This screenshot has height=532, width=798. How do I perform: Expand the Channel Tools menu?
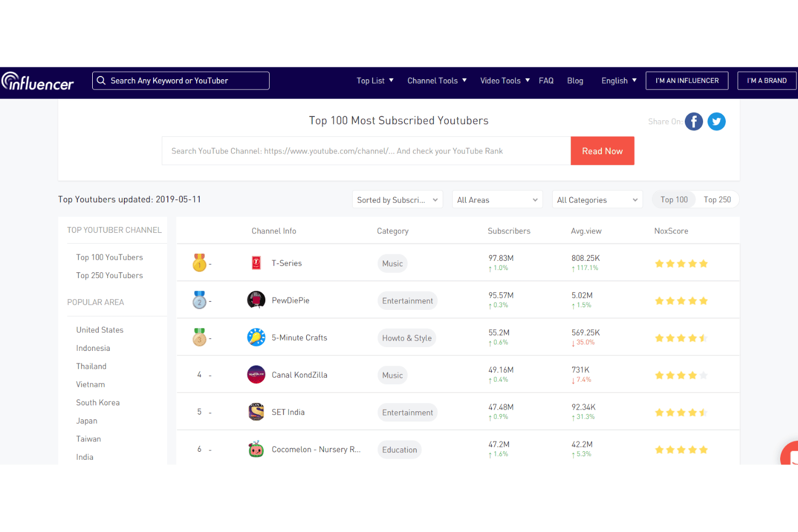[x=437, y=81]
